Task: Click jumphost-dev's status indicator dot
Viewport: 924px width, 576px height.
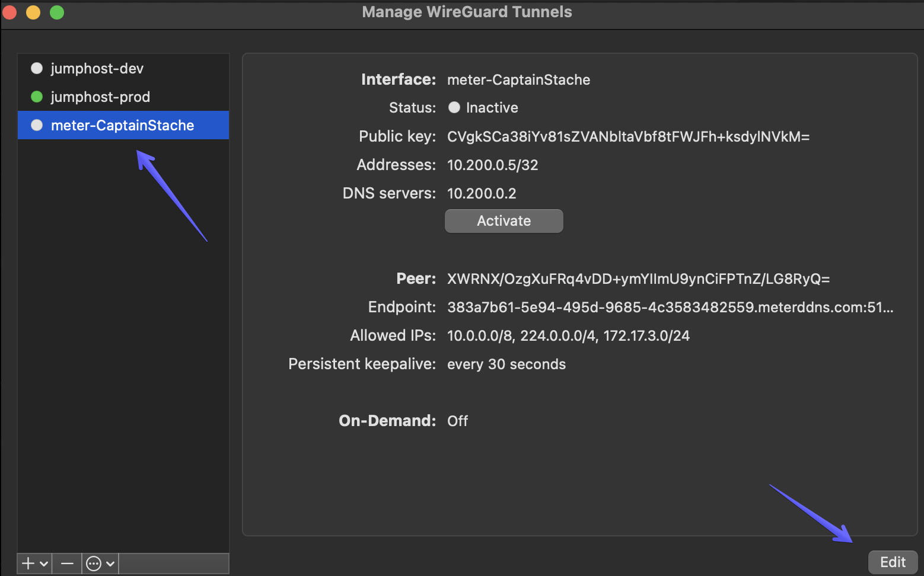Action: click(36, 68)
